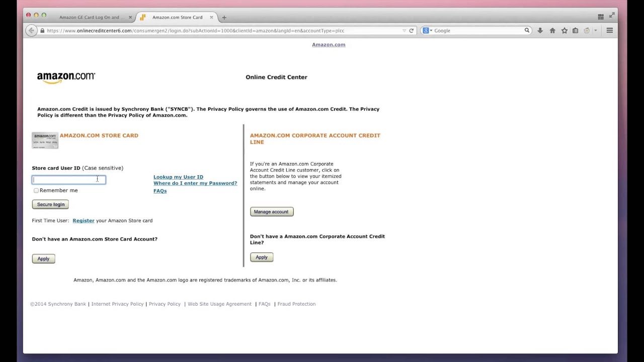The height and width of the screenshot is (362, 644).
Task: Minimize the browser with the yellow button
Action: pyautogui.click(x=36, y=15)
